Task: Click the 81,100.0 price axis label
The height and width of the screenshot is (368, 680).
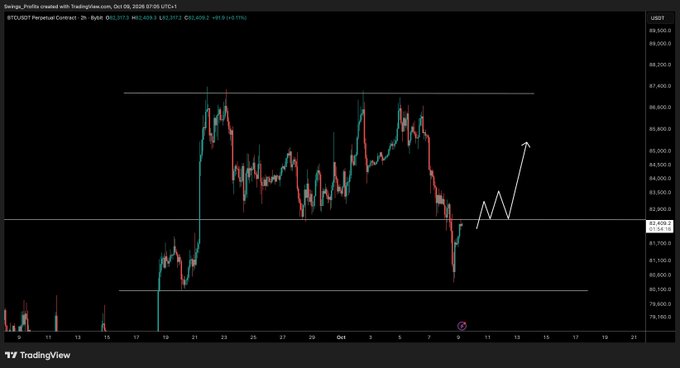Action: [x=660, y=260]
